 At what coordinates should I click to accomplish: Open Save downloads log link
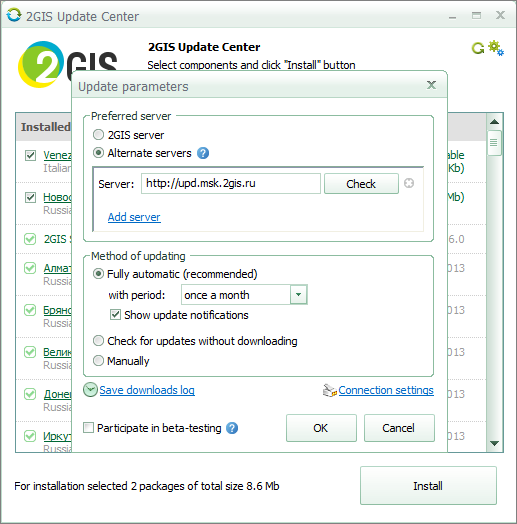click(x=147, y=390)
